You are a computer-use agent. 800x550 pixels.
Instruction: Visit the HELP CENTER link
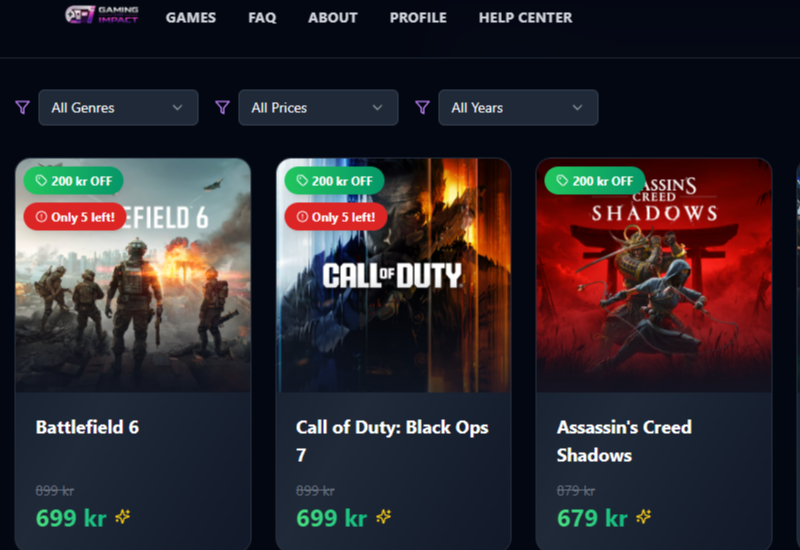pyautogui.click(x=525, y=17)
